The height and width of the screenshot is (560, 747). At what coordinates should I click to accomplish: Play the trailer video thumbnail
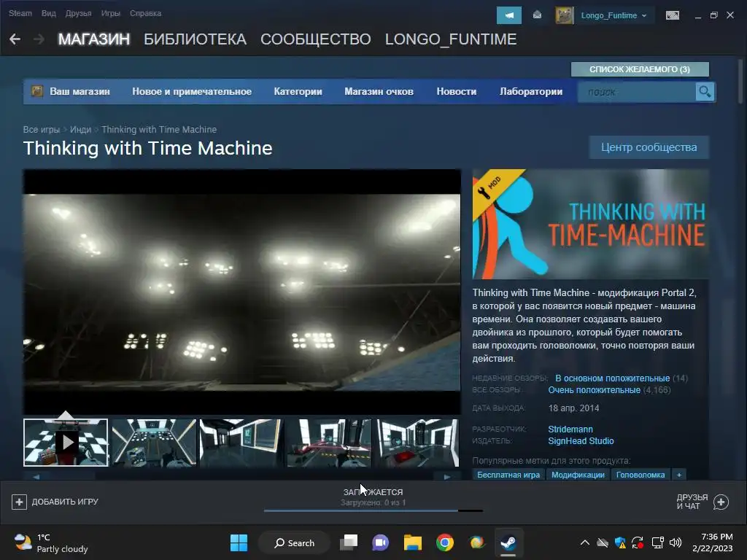[66, 443]
